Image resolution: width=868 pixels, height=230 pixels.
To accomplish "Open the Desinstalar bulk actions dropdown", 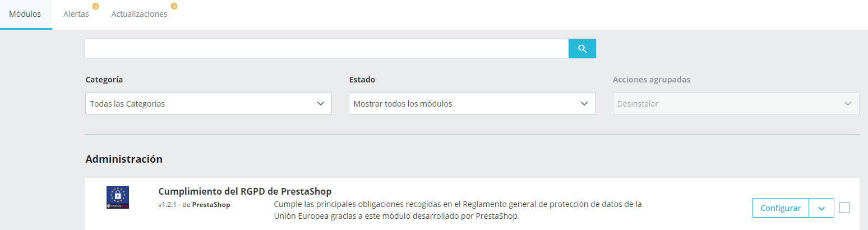I will click(736, 104).
